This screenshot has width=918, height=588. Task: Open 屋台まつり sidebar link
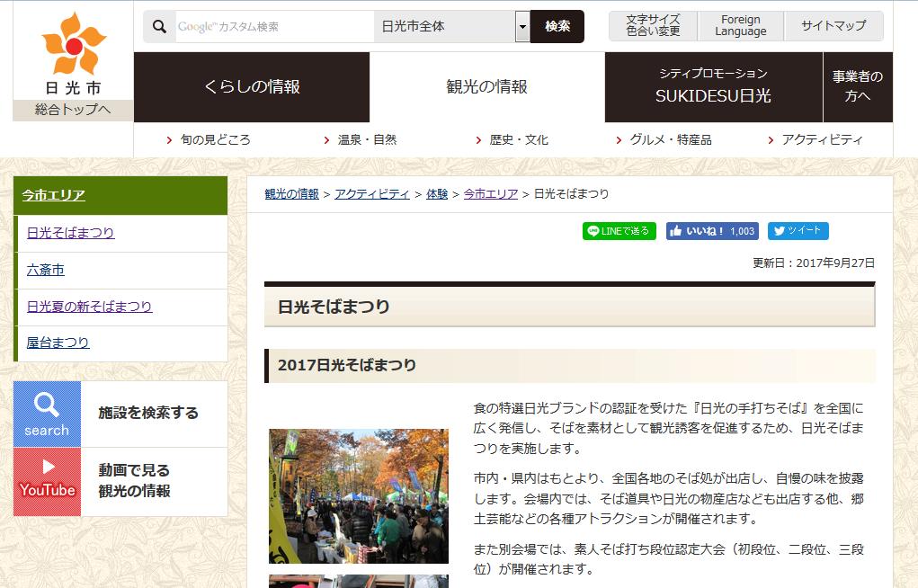pos(58,343)
